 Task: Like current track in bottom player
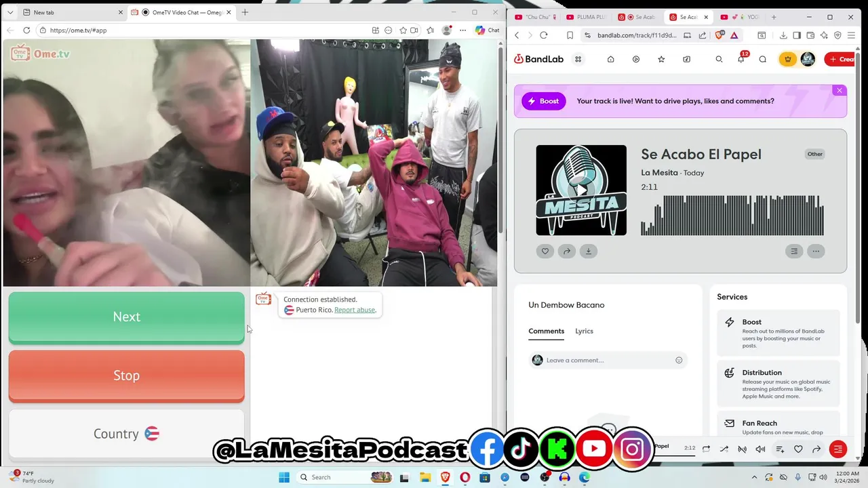click(x=798, y=449)
